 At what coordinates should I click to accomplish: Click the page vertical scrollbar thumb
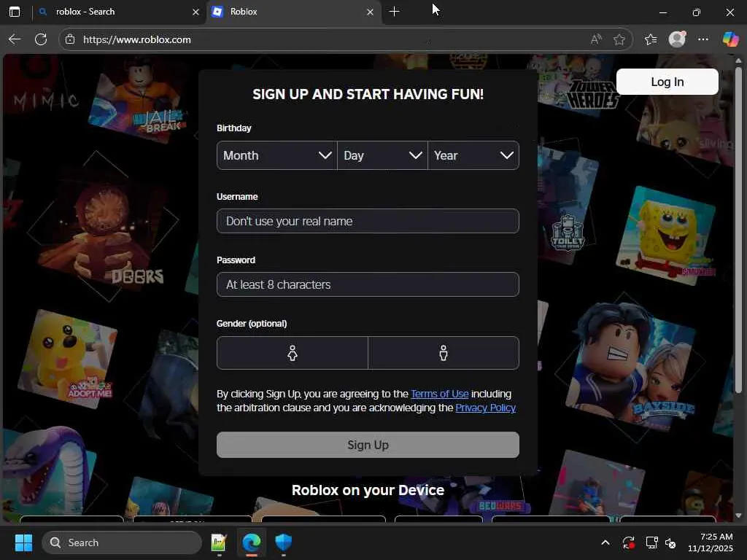pyautogui.click(x=738, y=230)
